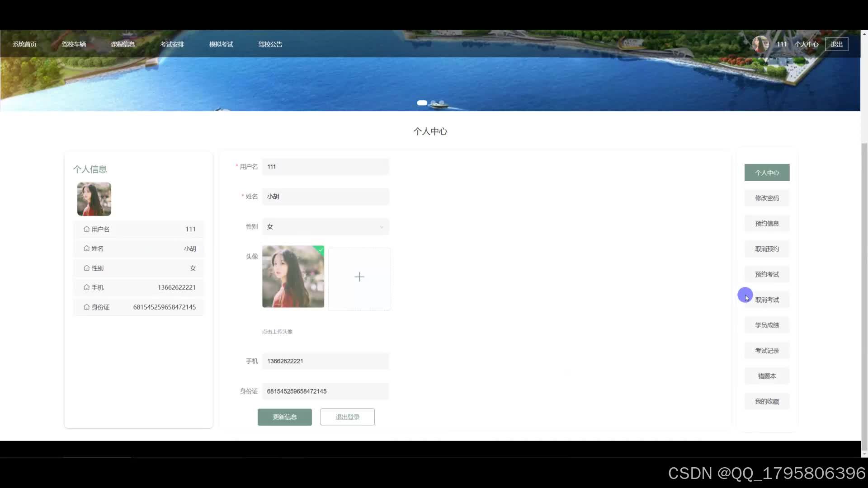Open 模拟考试 in top navigation
The width and height of the screenshot is (868, 488).
[221, 44]
